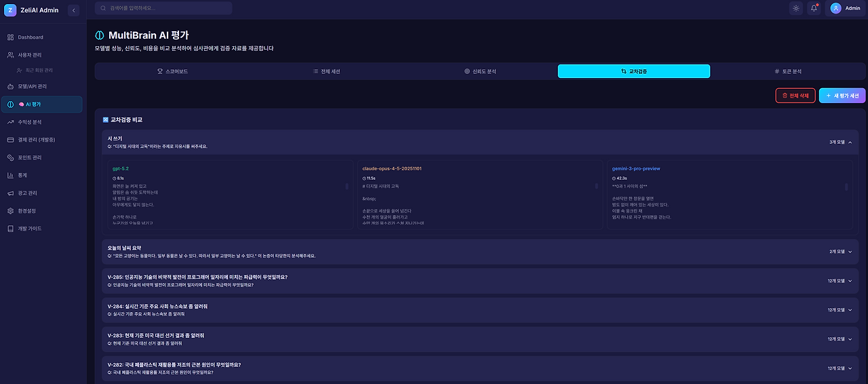This screenshot has width=868, height=384.
Task: Click the ZeliAI Z logo
Action: pos(9,9)
